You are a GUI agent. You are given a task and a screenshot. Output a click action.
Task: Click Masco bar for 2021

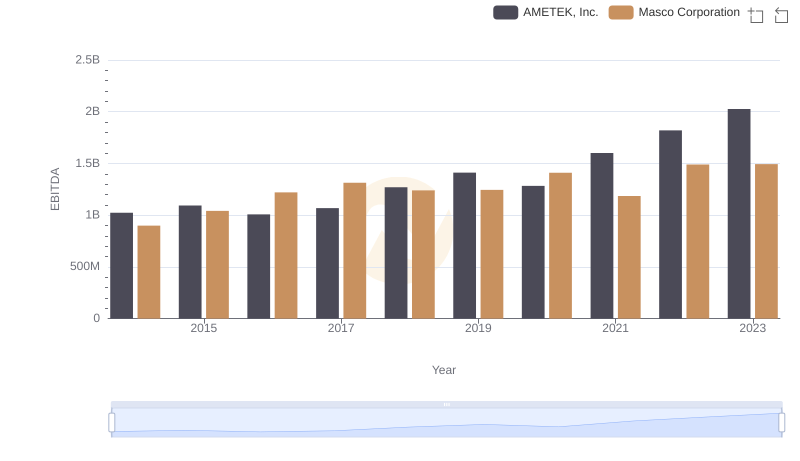629,257
